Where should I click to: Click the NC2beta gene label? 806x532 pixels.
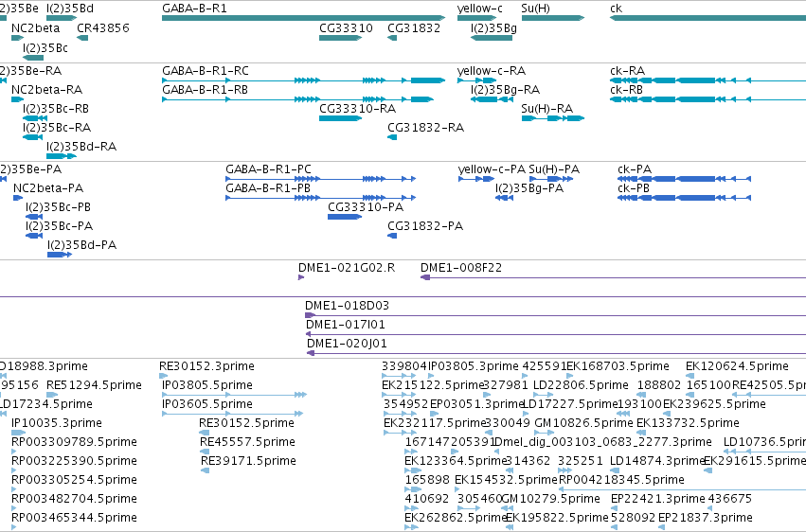35,28
